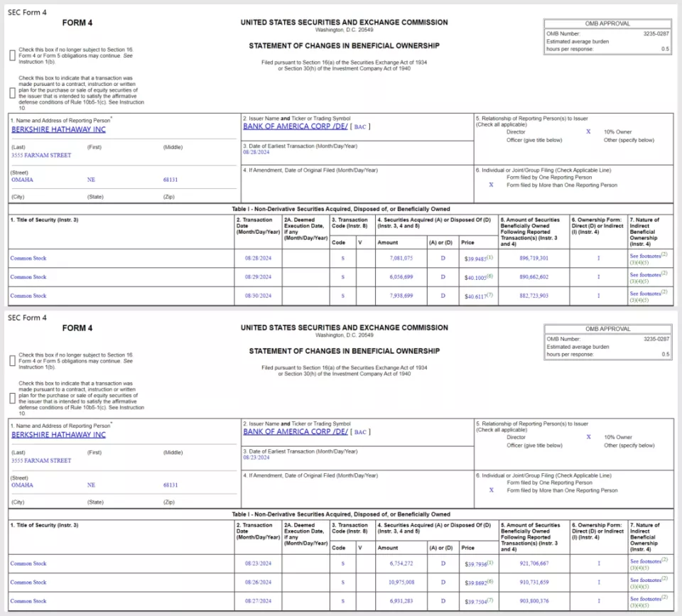682x616 pixels.
Task: Click the beneficially owned value 896,719,301
Action: 534,259
